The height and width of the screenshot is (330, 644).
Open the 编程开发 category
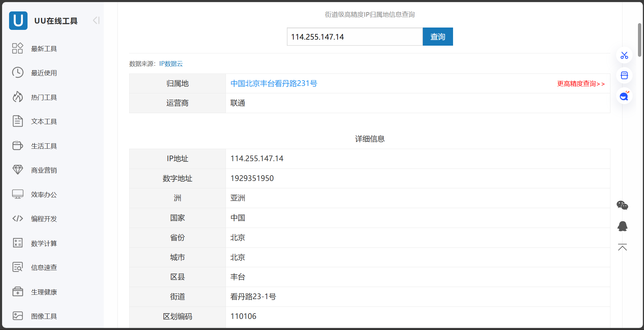pos(44,219)
